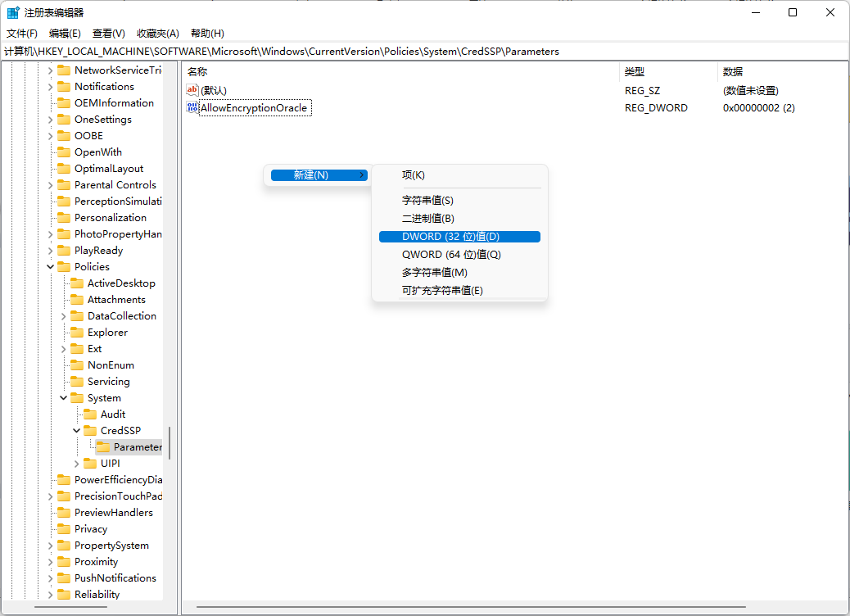This screenshot has height=616, width=850.
Task: Click the Parameters folder icon in tree
Action: tap(102, 447)
